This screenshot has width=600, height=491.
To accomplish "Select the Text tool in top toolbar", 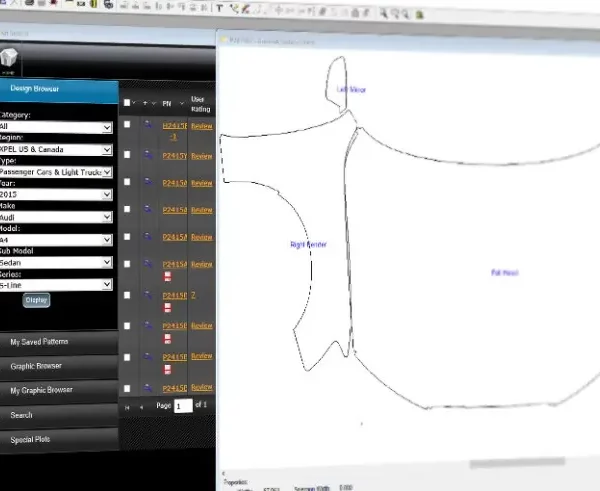I will pyautogui.click(x=220, y=8).
